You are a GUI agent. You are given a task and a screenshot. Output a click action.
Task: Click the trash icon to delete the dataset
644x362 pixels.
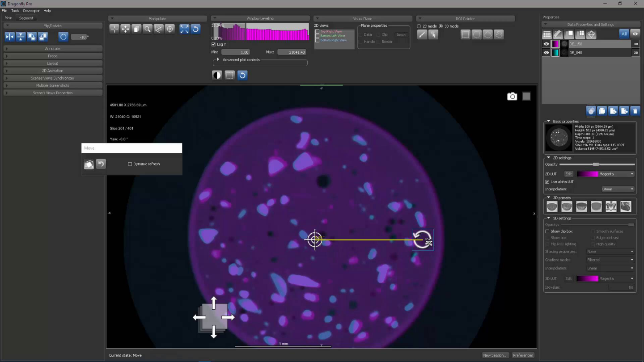635,111
